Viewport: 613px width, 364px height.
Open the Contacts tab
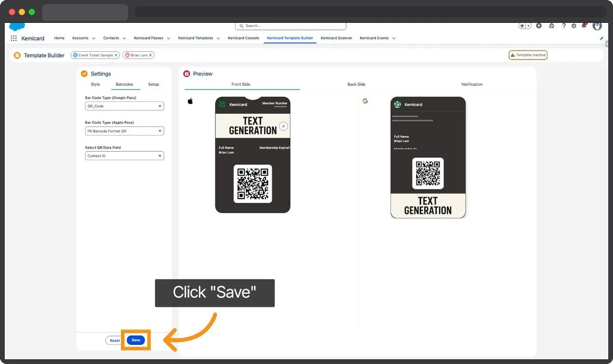[111, 38]
